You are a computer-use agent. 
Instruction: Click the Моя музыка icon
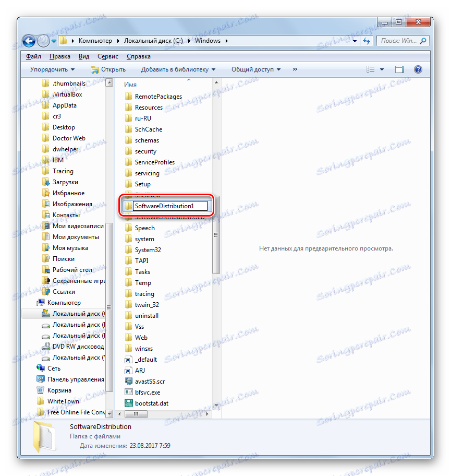[x=46, y=248]
